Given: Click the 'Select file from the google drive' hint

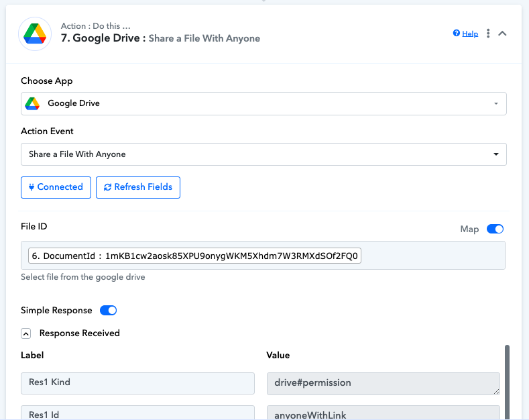Looking at the screenshot, I should pyautogui.click(x=83, y=277).
